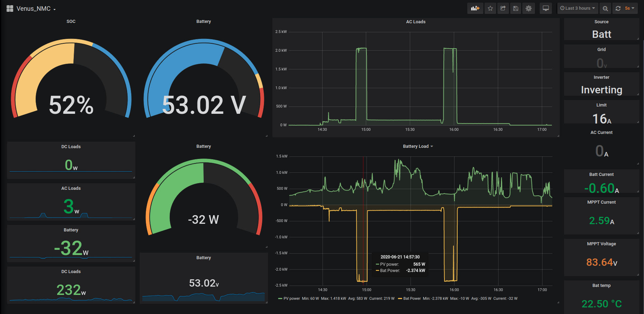Save the dashboard with disk icon
Screen dimensions: 644x314
(x=515, y=8)
